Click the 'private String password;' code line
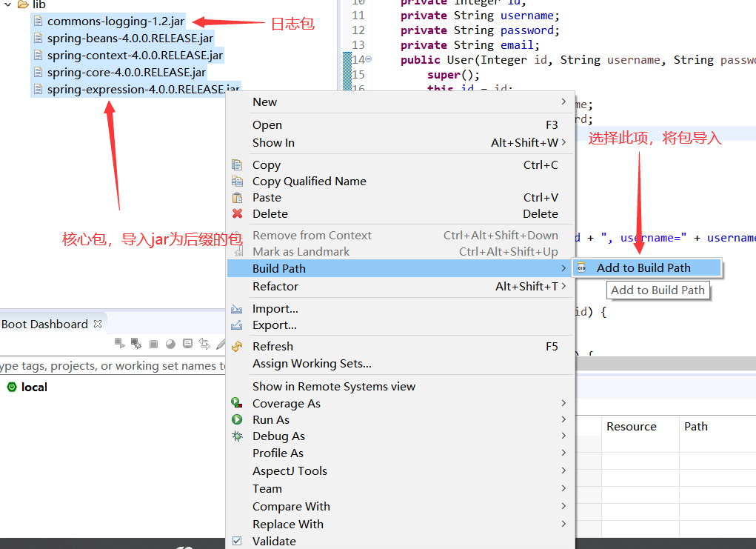This screenshot has width=756, height=549. (x=481, y=30)
